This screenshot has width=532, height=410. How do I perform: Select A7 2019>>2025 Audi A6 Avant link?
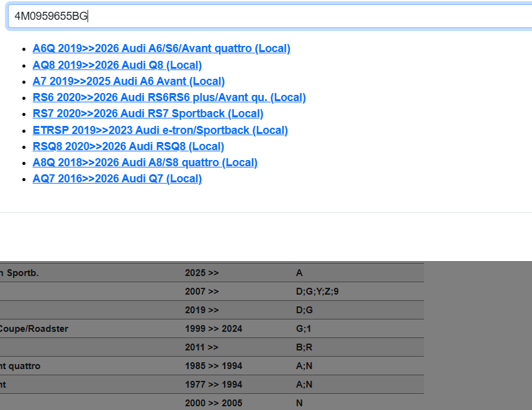coord(128,81)
